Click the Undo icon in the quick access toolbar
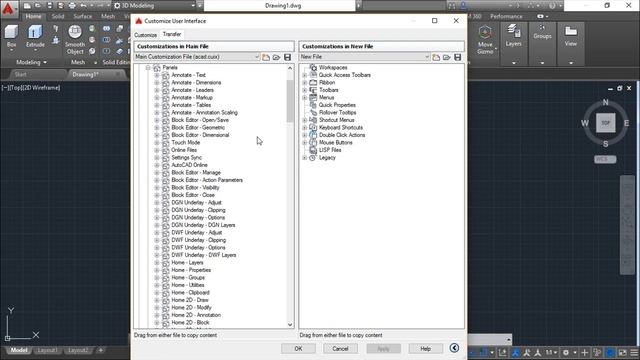This screenshot has height=360, width=640. pos(83,6)
